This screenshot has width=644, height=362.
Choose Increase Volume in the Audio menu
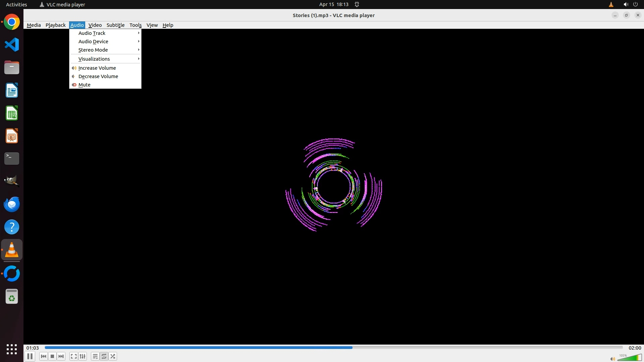[x=97, y=68]
